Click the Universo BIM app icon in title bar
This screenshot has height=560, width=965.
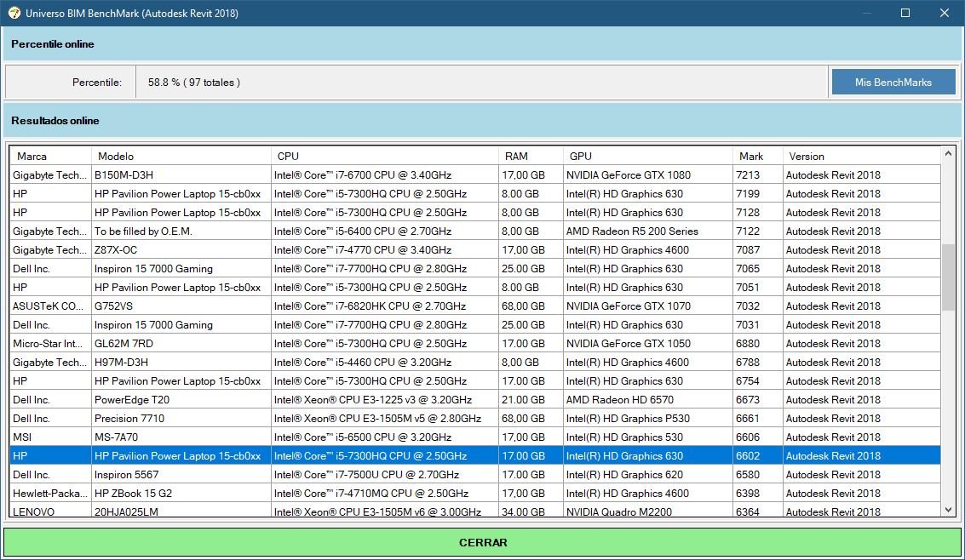click(x=14, y=13)
